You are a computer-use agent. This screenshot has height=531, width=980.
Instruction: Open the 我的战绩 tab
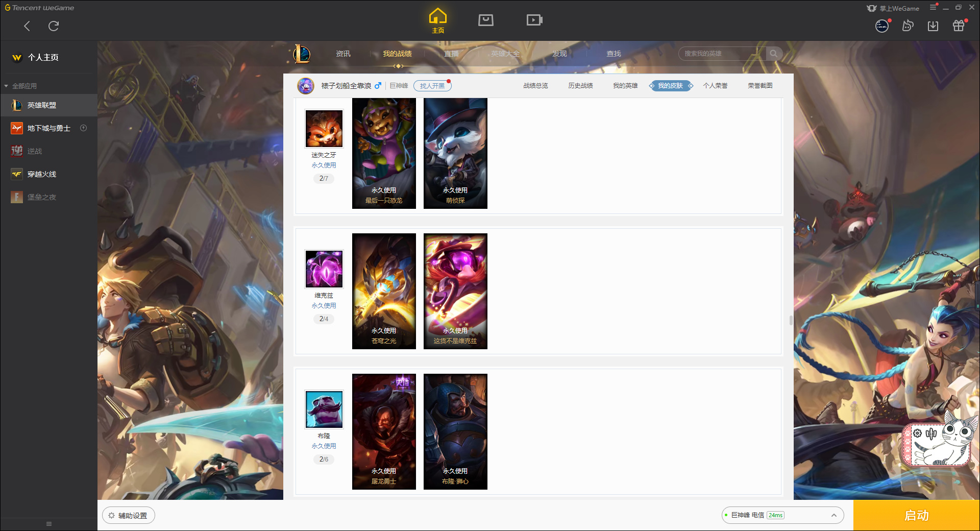click(397, 54)
